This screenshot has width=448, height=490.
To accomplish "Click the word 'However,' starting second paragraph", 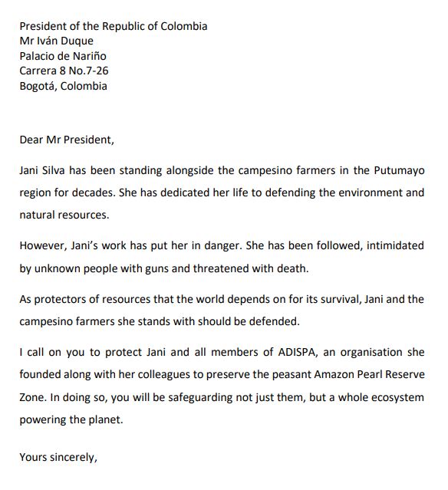I will [43, 245].
